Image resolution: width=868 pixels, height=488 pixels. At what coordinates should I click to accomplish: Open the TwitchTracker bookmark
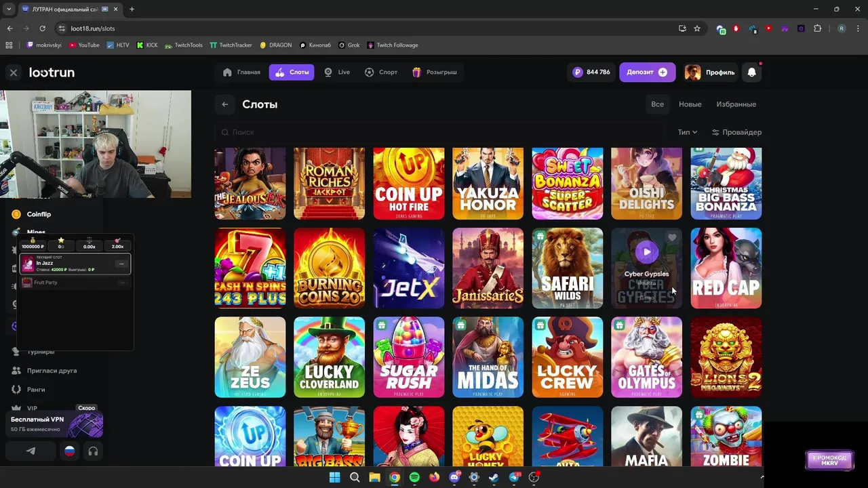231,45
